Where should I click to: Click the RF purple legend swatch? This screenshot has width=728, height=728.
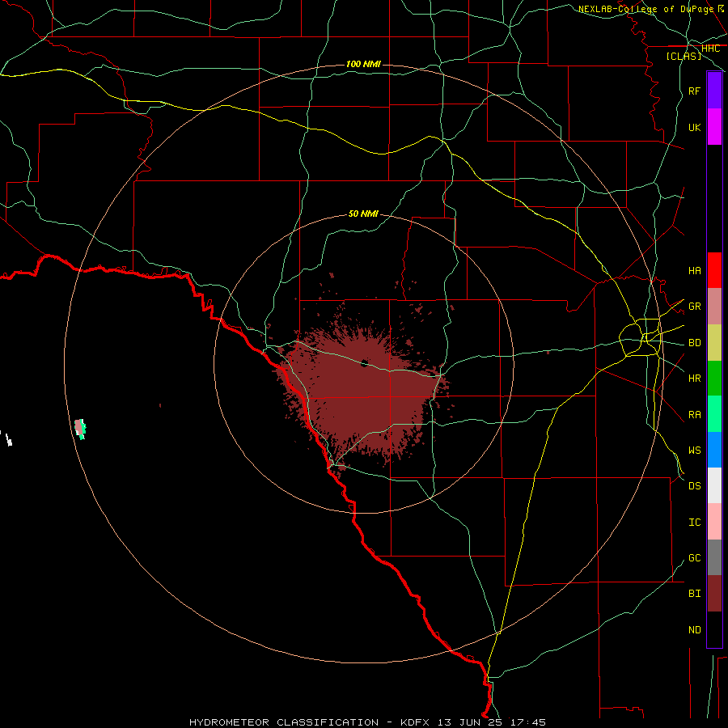[714, 91]
